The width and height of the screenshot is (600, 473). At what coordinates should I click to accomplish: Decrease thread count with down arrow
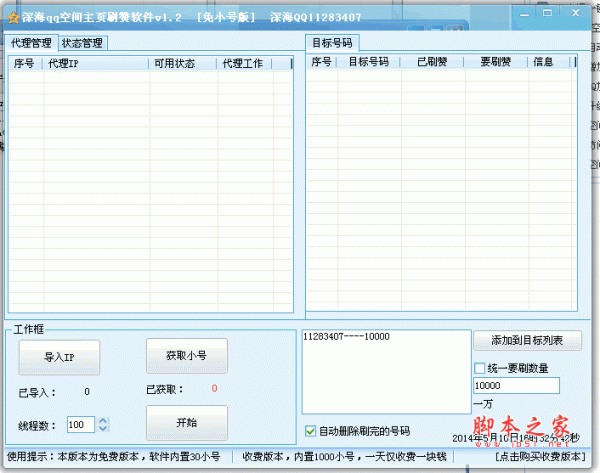(103, 428)
